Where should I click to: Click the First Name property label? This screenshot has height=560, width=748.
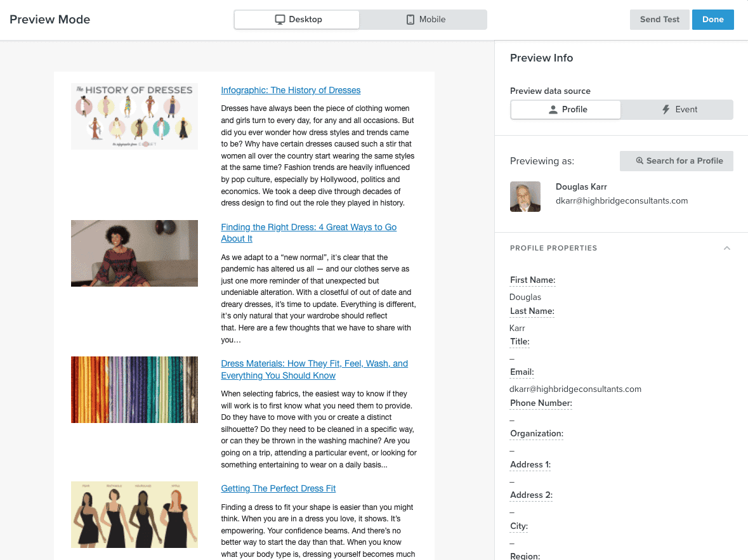pos(532,280)
